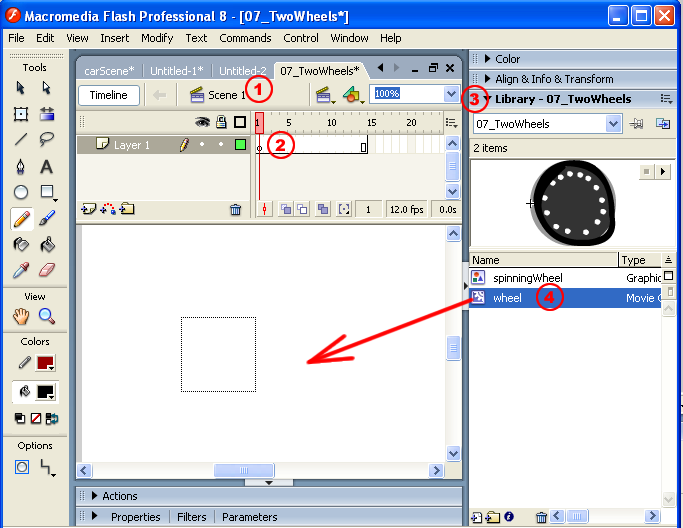This screenshot has height=528, width=683.
Task: Select the Lasso tool
Action: tap(47, 140)
